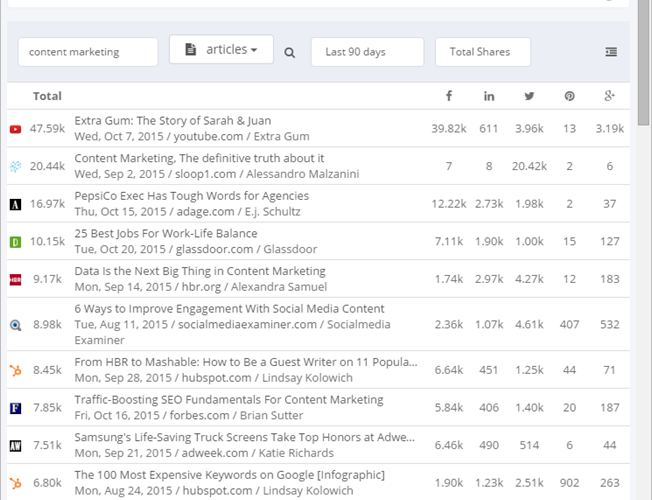
Task: Click the 8.98k total shares value
Action: [47, 324]
